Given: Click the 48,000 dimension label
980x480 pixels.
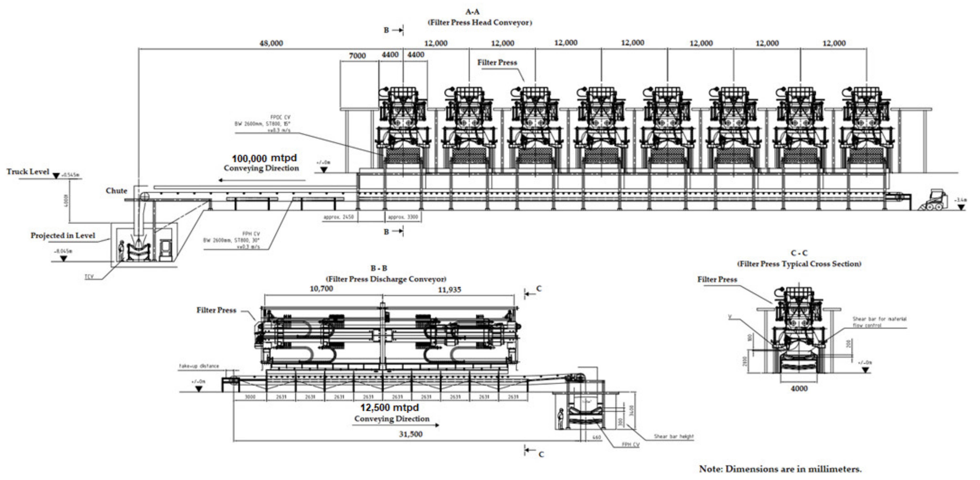Looking at the screenshot, I should coord(271,43).
